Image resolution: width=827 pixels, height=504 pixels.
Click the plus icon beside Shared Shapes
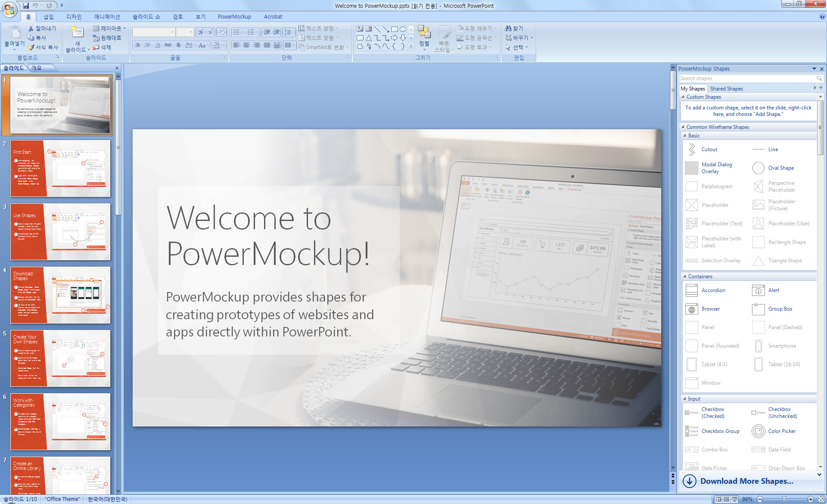pos(821,88)
